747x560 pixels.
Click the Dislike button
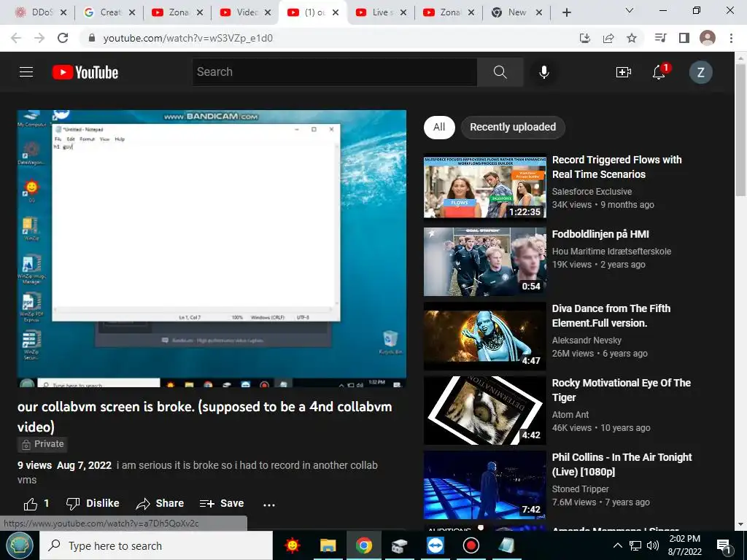(93, 503)
